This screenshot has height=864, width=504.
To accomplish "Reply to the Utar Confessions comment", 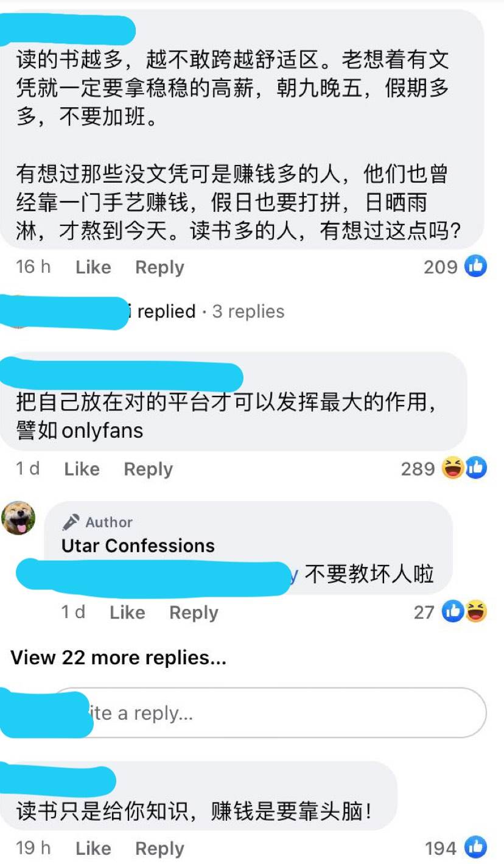I will click(194, 612).
